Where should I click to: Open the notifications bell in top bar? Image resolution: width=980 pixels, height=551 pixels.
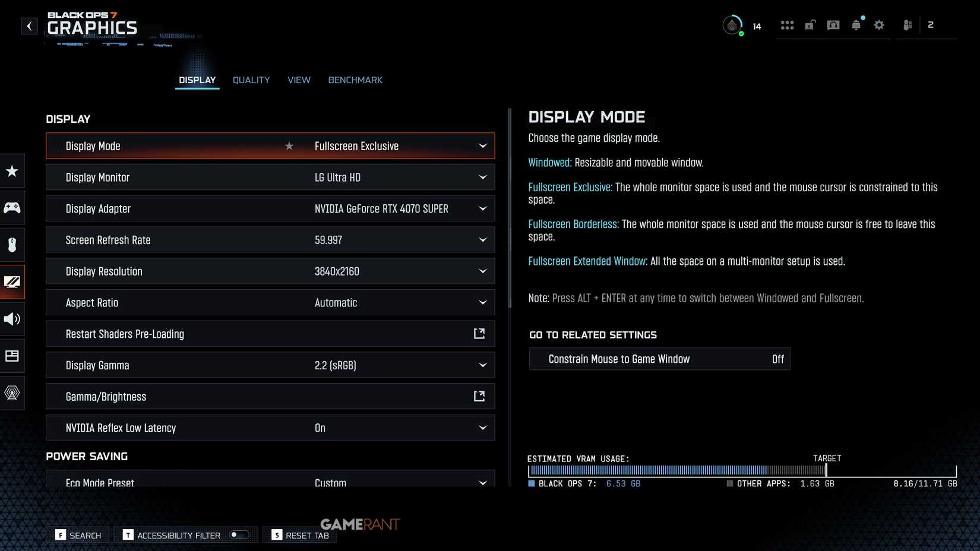[x=856, y=25]
